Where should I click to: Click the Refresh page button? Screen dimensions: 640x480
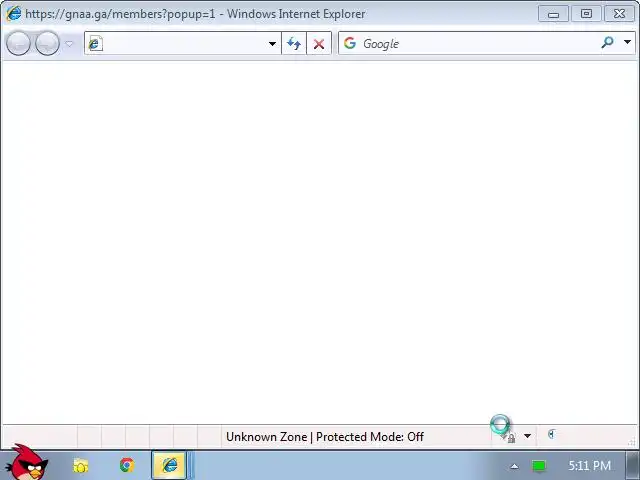pyautogui.click(x=294, y=43)
